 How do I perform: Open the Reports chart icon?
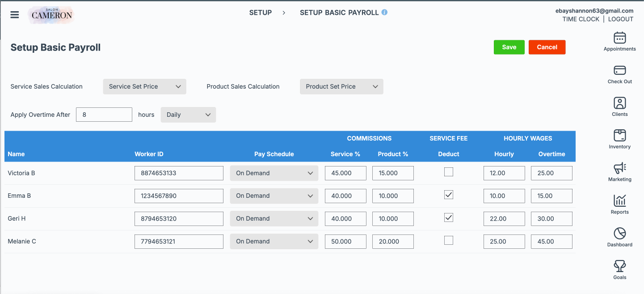tap(619, 201)
